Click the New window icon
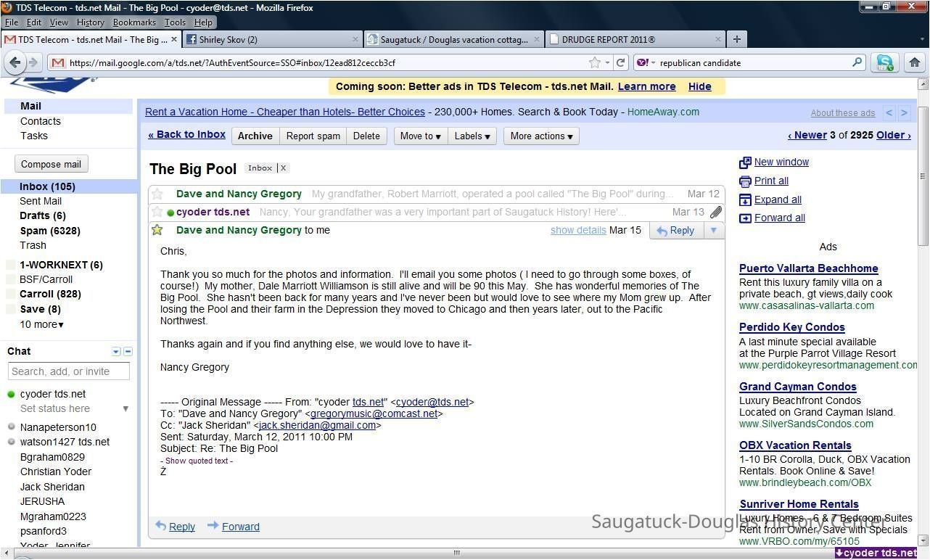 click(x=745, y=162)
